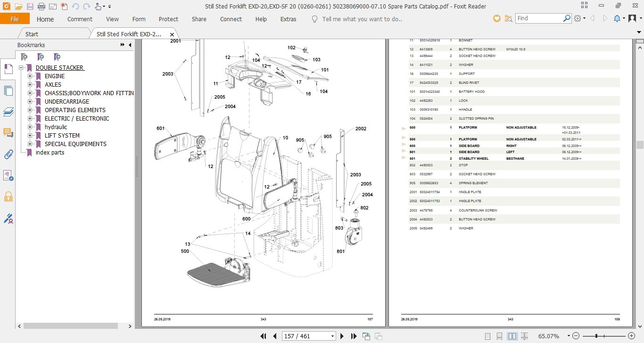The image size is (644, 343).
Task: Click the zoom slider handle in status bar
Action: pos(597,336)
